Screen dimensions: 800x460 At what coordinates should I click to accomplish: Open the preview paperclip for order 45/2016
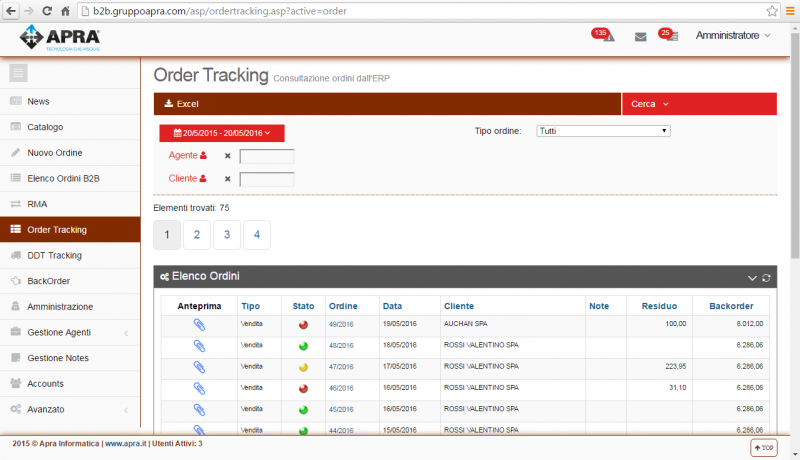[x=199, y=410]
